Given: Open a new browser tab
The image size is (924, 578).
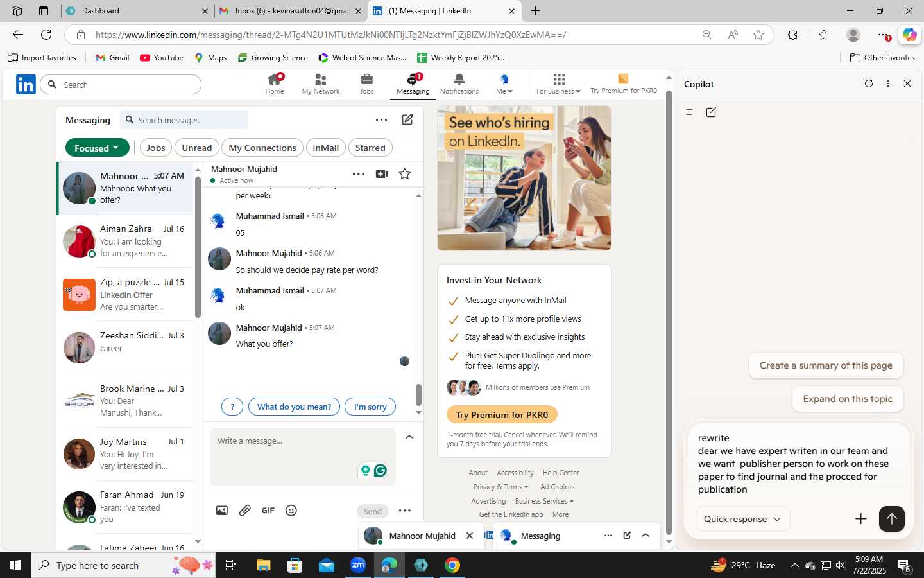Looking at the screenshot, I should tap(535, 11).
